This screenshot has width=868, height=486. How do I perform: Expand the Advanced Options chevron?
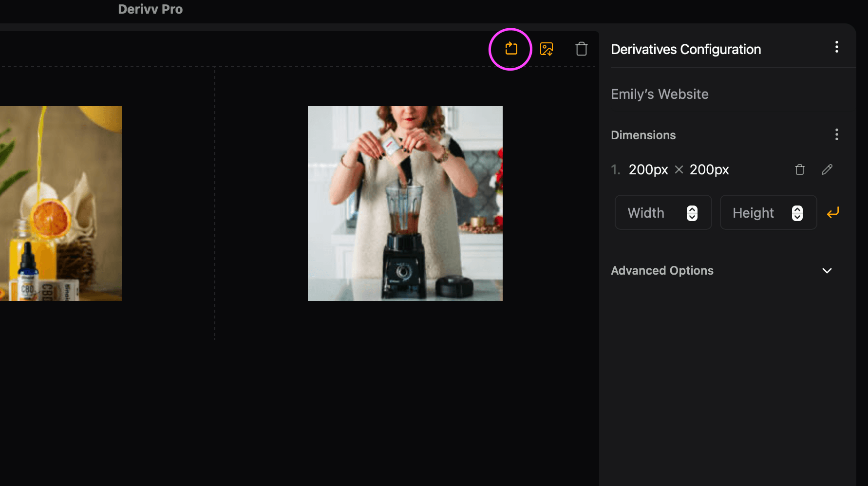pos(827,271)
